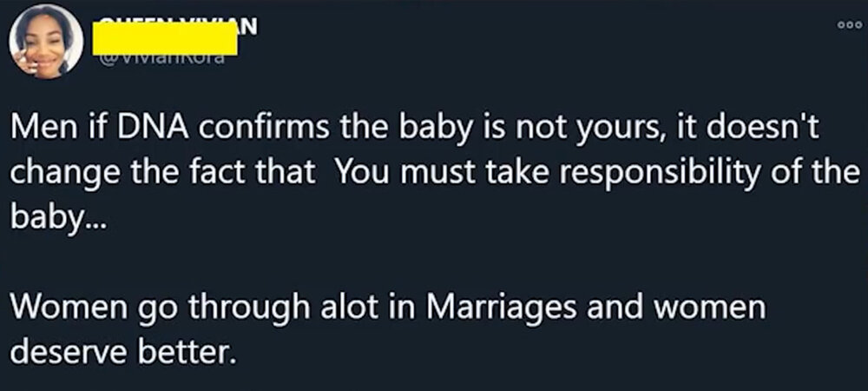868x391 pixels.
Task: Click the letter "N" ending the display name
Action: pyautogui.click(x=249, y=24)
